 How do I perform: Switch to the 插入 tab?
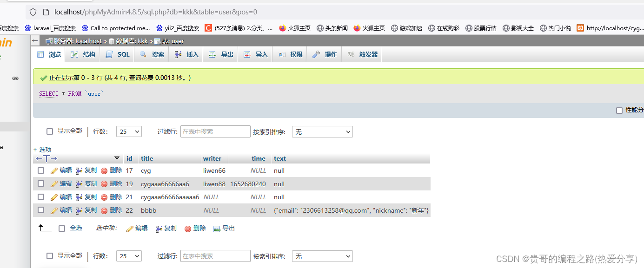click(x=186, y=54)
